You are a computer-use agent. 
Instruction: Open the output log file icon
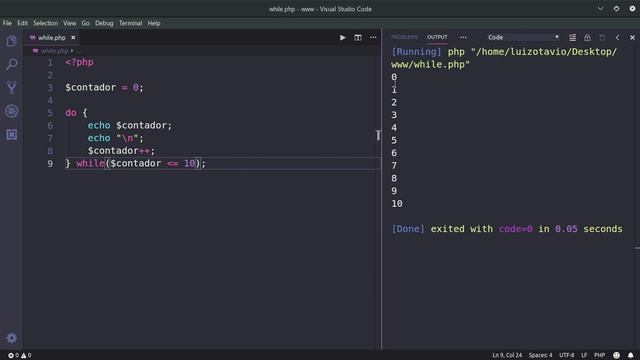(602, 38)
